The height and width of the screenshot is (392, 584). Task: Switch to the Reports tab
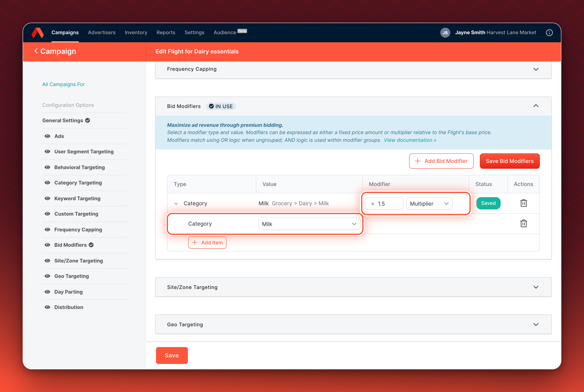click(166, 32)
